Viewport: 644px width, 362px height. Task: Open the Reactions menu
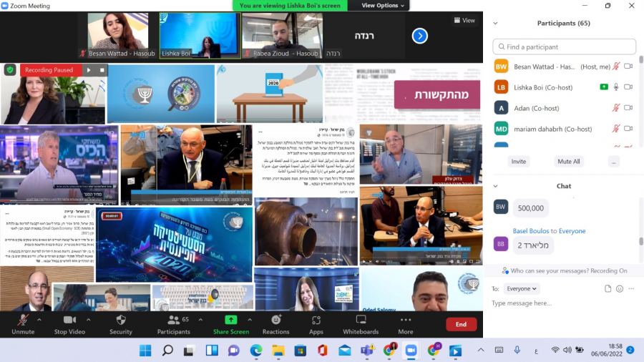(275, 320)
